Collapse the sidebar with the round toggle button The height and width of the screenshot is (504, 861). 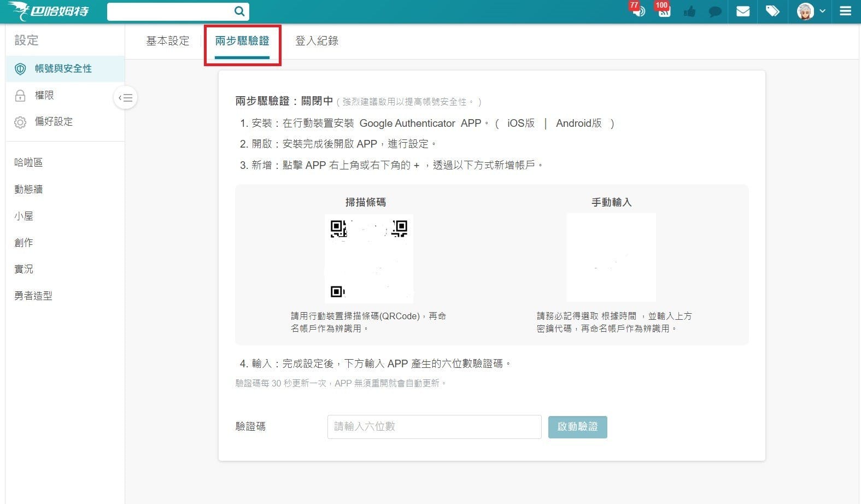[x=125, y=98]
